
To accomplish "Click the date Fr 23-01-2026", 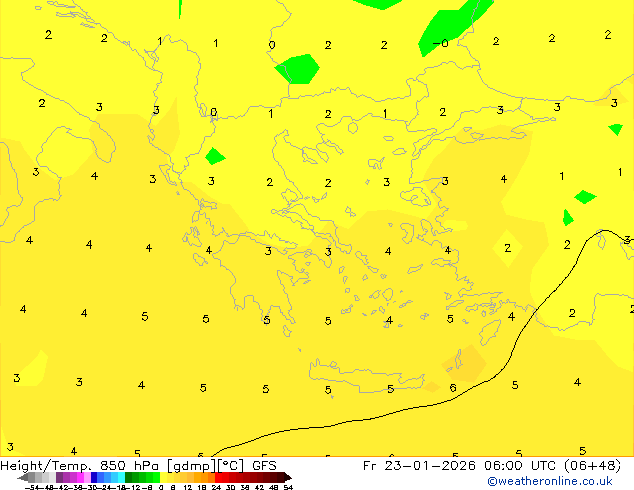I will tap(419, 466).
